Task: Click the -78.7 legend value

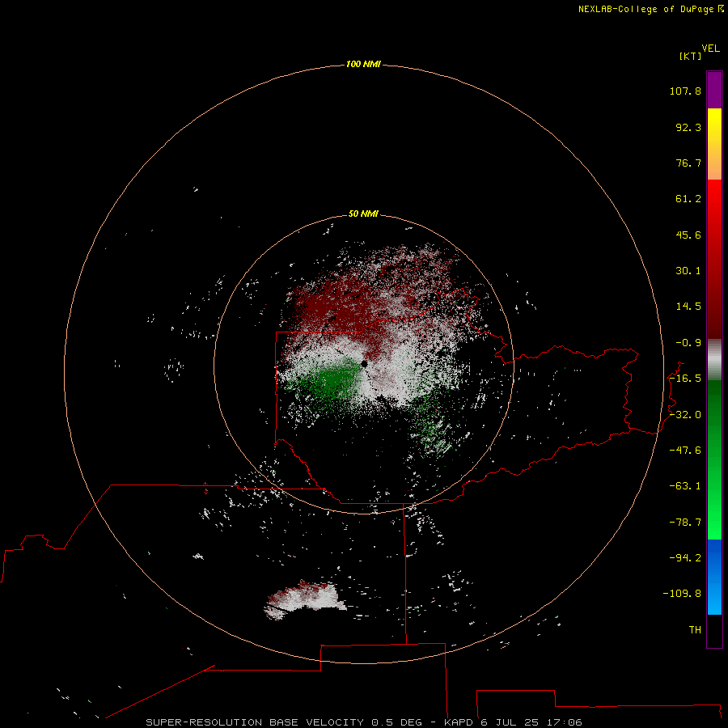Action: click(685, 523)
